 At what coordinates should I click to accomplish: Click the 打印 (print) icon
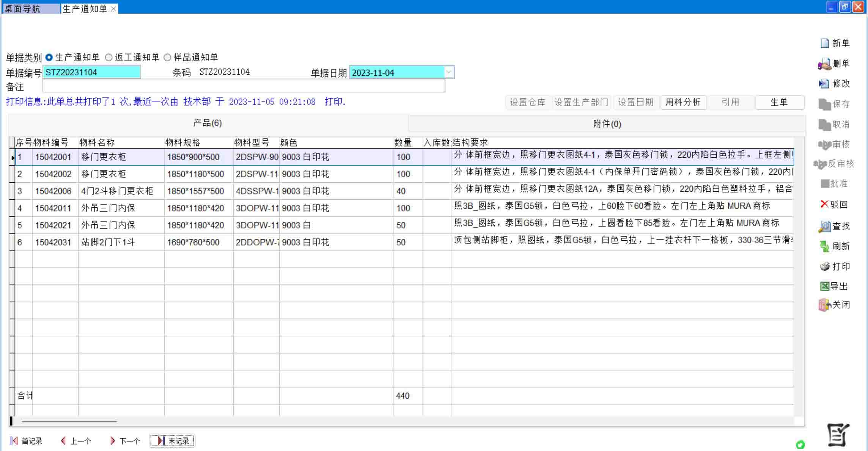825,266
